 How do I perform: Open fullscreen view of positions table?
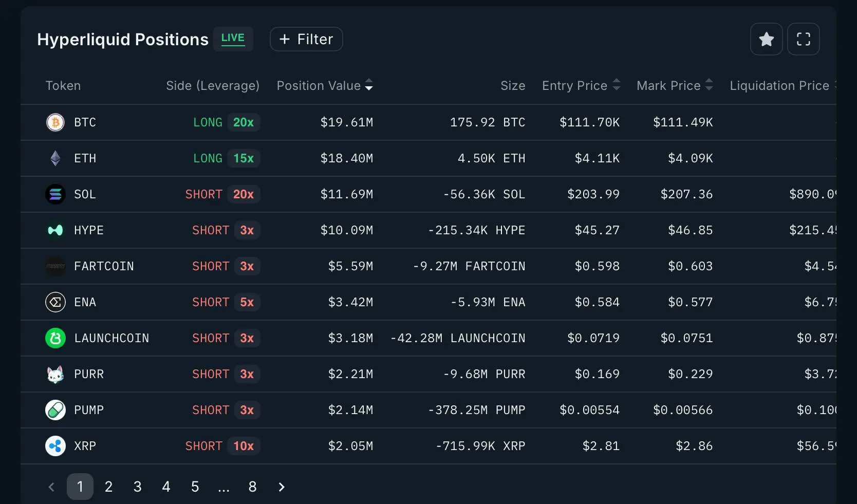coord(803,39)
